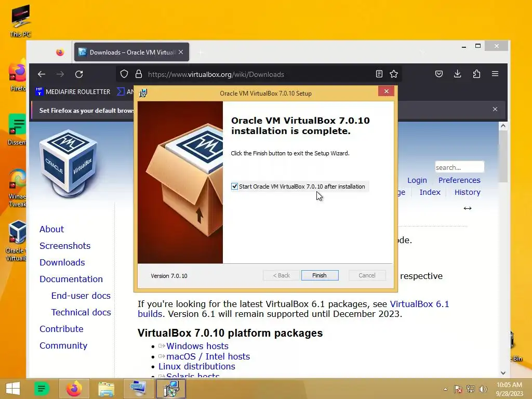
Task: Close the Downloads tab in Firefox
Action: click(181, 52)
